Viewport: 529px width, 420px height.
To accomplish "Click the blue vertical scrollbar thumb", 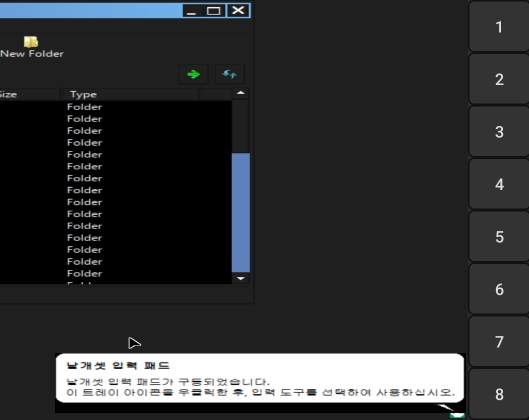I will [x=241, y=213].
